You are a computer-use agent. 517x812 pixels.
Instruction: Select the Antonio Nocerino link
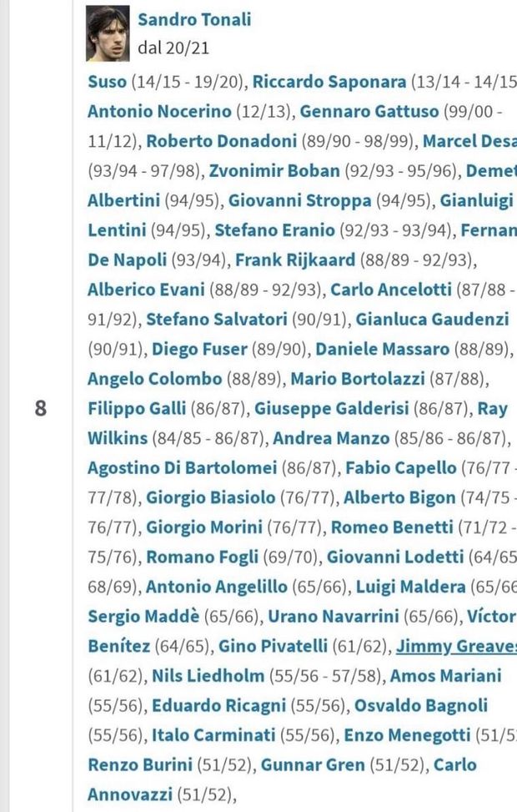[x=147, y=111]
